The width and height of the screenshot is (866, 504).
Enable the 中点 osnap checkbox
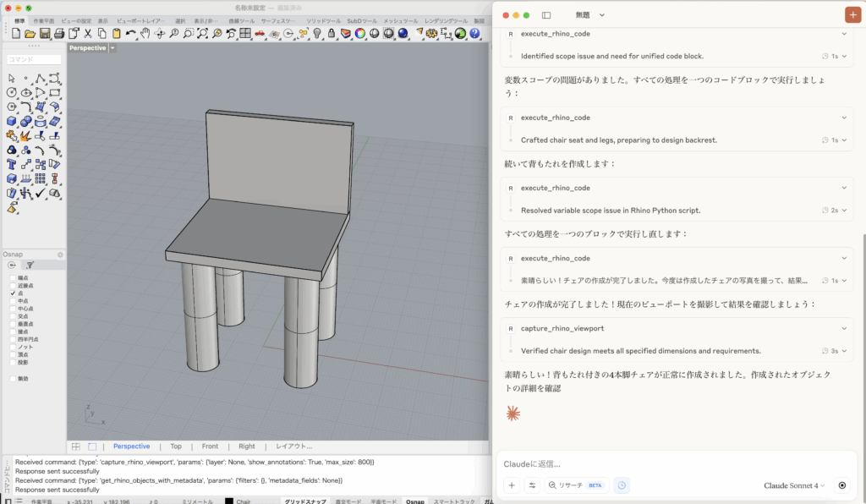click(x=13, y=301)
